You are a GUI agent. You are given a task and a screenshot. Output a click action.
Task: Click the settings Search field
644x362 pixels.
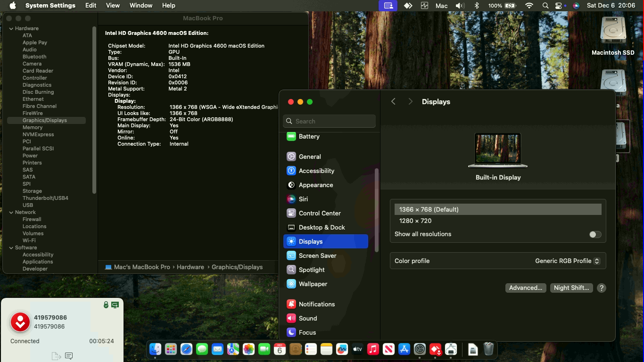[330, 121]
